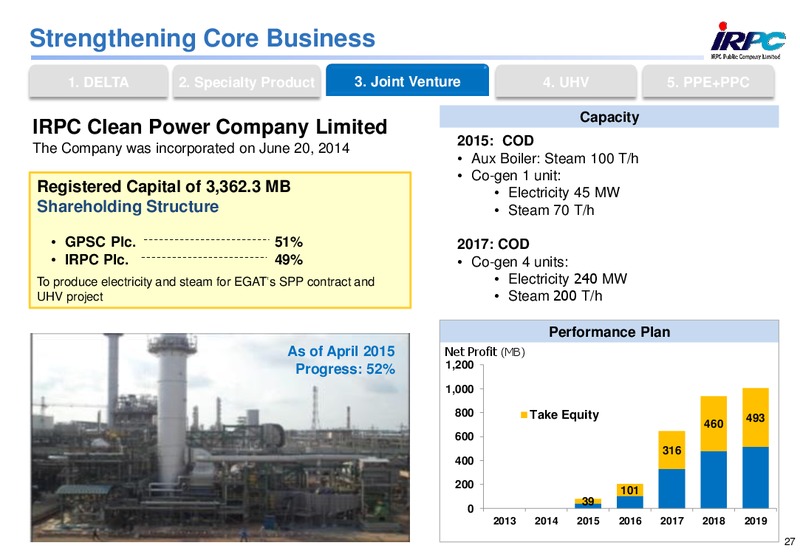Screen dimensions: 800x554
Task: Click the Take Equity legend swatch
Action: pyautogui.click(x=523, y=415)
